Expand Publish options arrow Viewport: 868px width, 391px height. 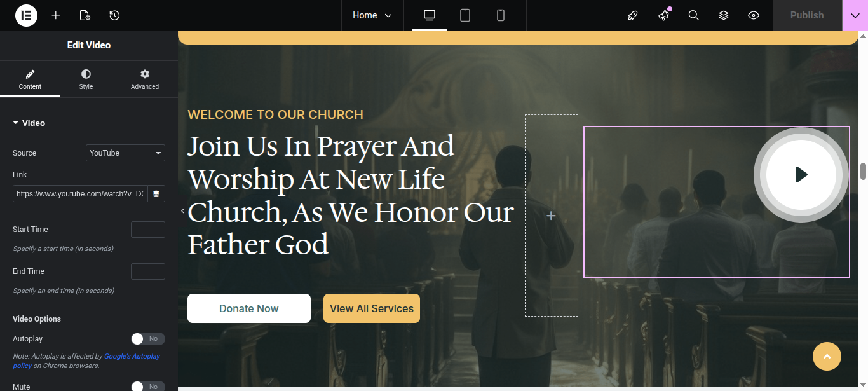855,15
